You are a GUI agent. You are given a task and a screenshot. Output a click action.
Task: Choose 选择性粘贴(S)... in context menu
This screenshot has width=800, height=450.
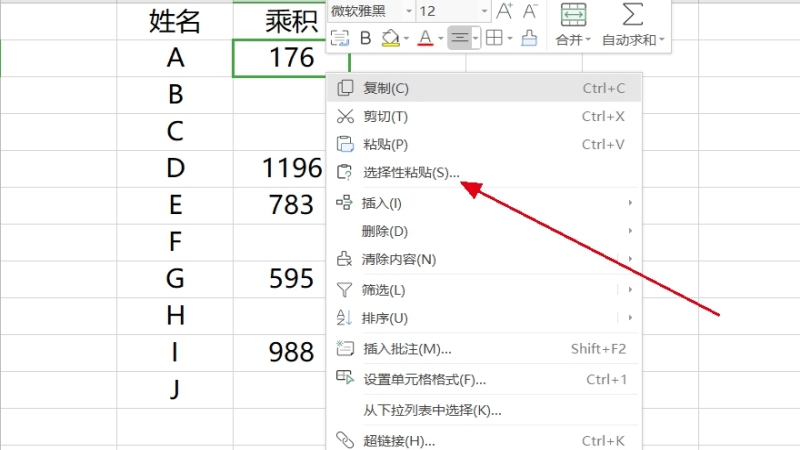411,172
